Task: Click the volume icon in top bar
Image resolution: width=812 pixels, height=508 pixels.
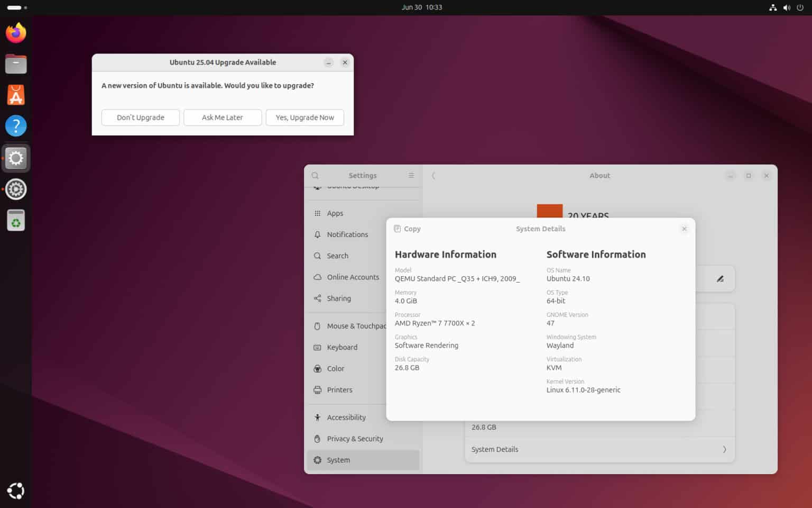Action: point(787,7)
